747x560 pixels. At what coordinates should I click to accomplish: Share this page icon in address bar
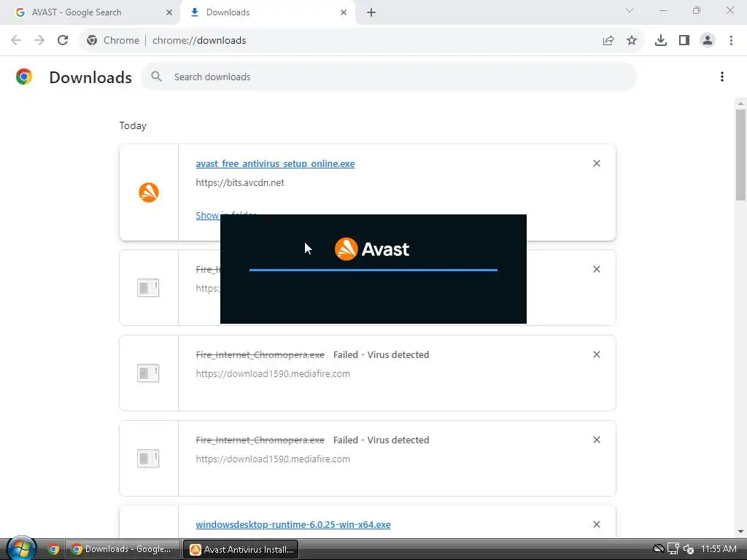(608, 41)
